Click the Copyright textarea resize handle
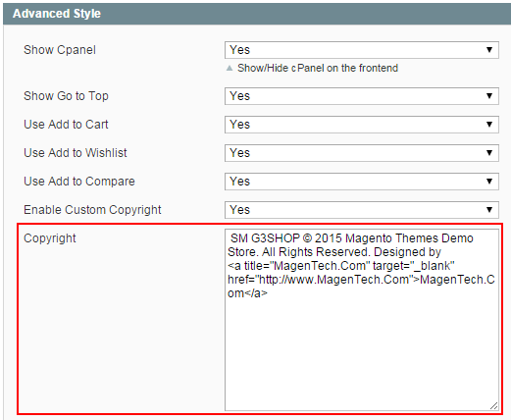The width and height of the screenshot is (511, 420). pos(493,406)
